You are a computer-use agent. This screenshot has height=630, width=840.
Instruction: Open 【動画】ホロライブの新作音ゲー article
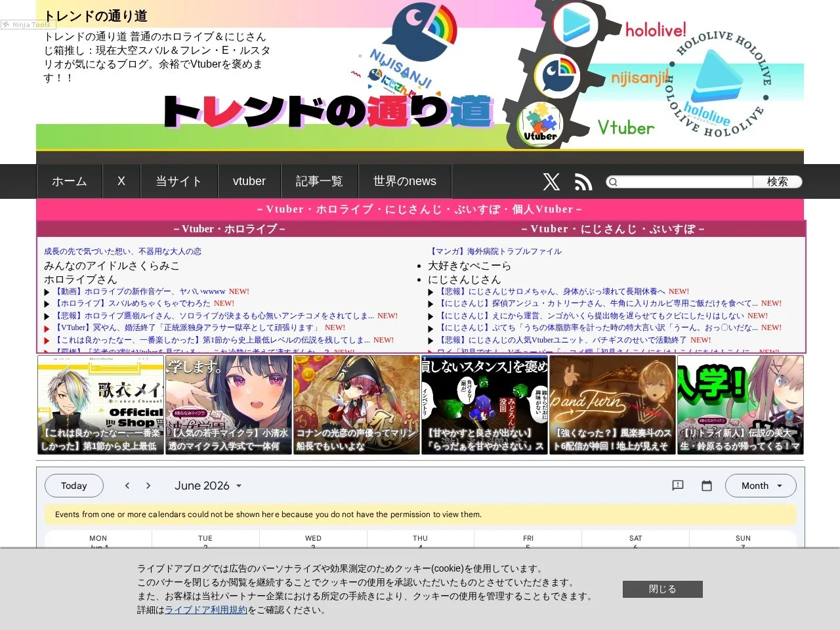pyautogui.click(x=139, y=291)
